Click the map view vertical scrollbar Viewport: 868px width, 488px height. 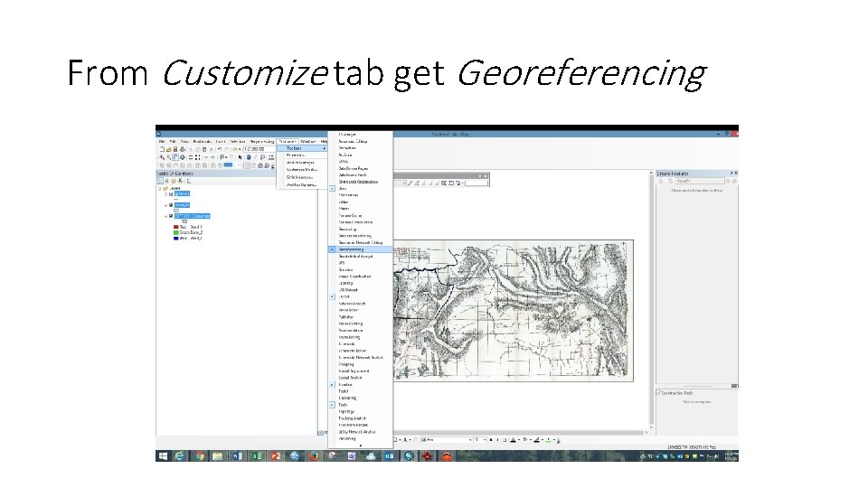point(651,302)
